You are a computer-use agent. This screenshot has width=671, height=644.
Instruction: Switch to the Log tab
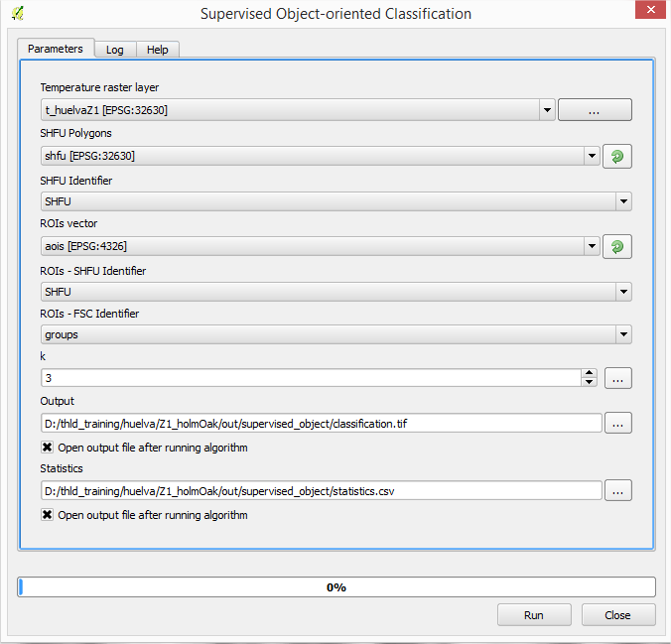coord(115,50)
